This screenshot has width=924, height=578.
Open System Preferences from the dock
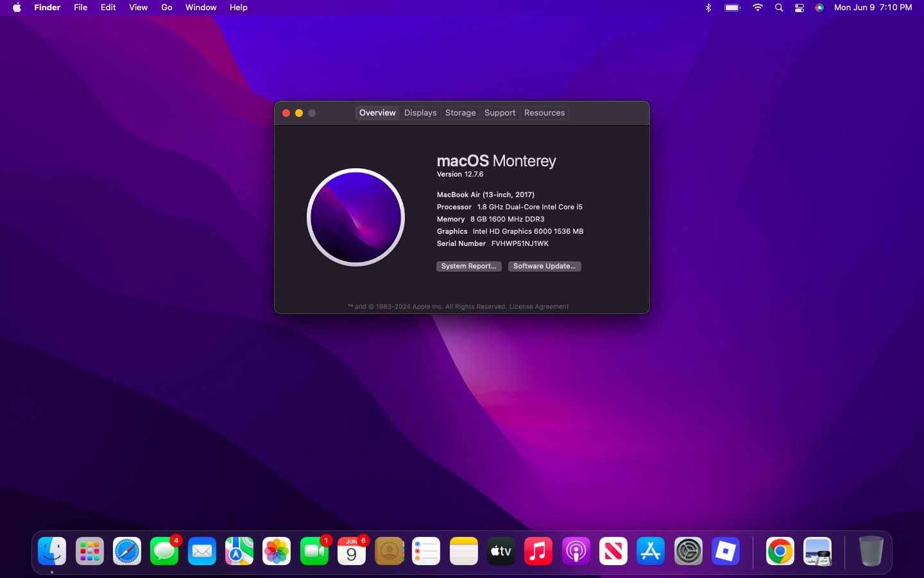click(689, 551)
